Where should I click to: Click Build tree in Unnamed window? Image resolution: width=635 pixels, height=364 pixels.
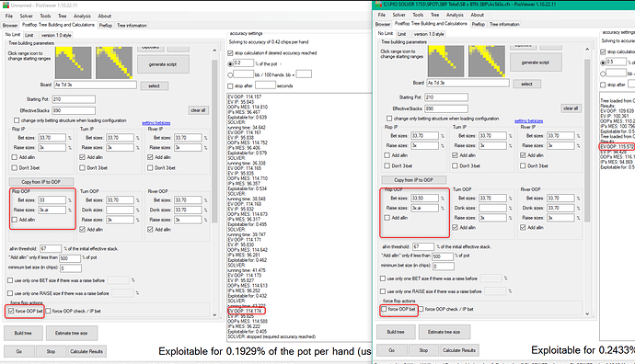[x=23, y=333]
